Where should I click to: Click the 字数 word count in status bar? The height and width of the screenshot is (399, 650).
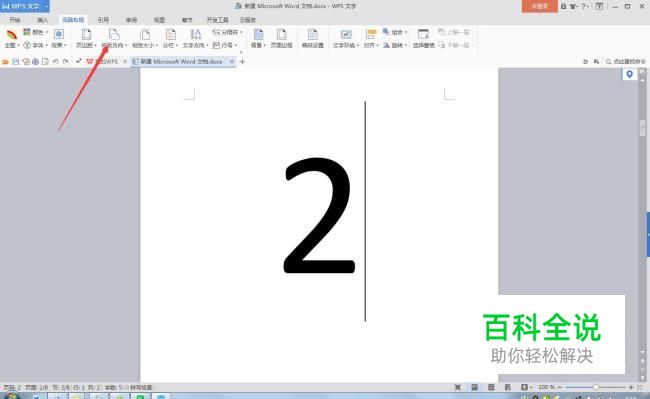coord(113,388)
